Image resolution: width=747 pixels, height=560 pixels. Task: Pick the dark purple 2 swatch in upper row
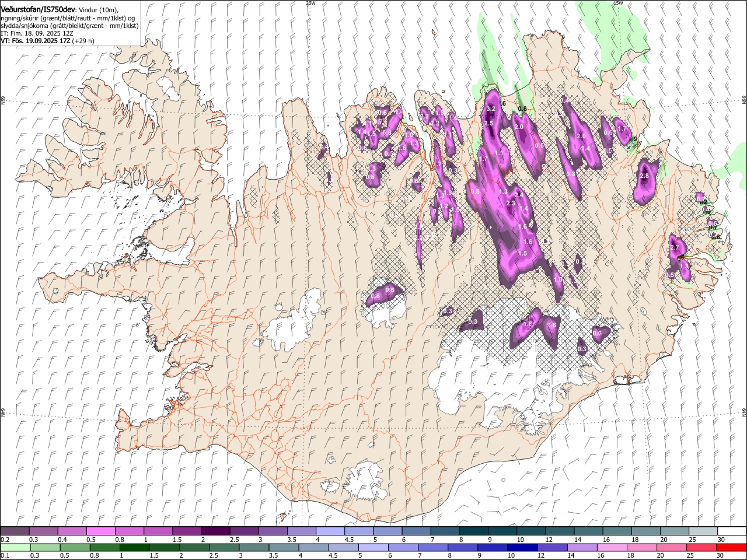point(215,531)
